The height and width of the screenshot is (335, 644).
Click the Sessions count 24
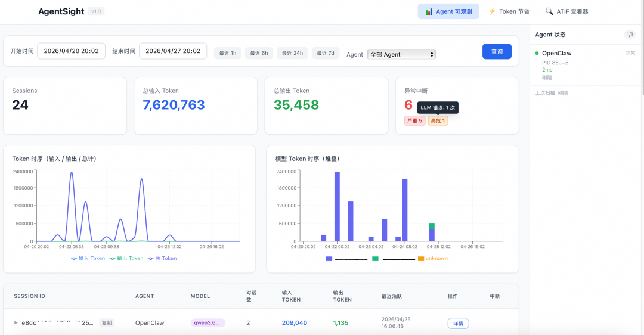point(20,105)
